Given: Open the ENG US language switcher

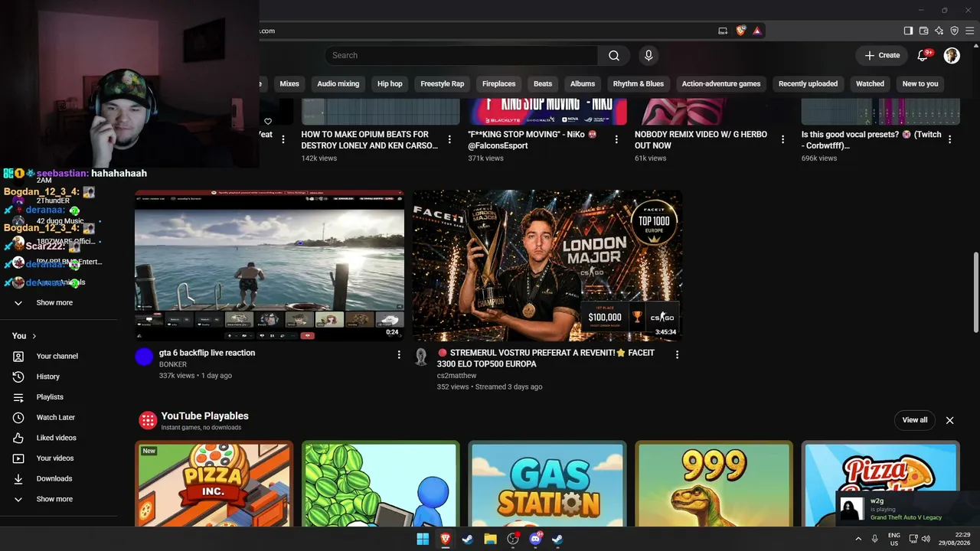Looking at the screenshot, I should [x=893, y=539].
